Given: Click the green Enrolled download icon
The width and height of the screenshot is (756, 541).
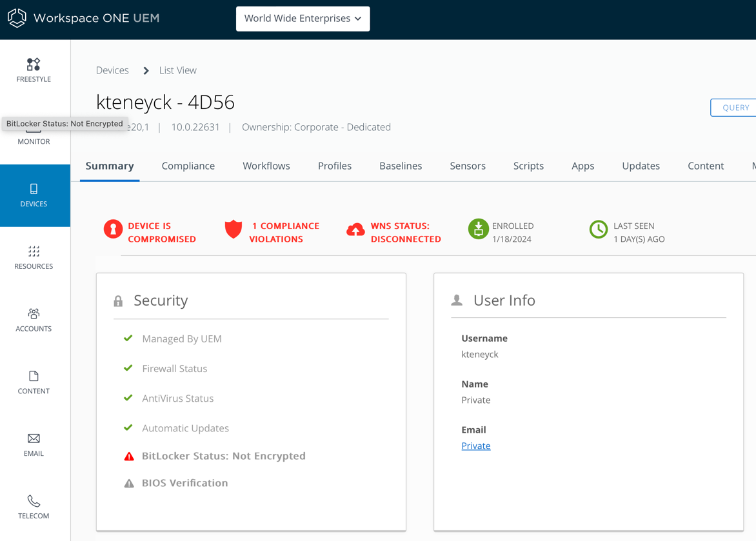Looking at the screenshot, I should pyautogui.click(x=478, y=229).
